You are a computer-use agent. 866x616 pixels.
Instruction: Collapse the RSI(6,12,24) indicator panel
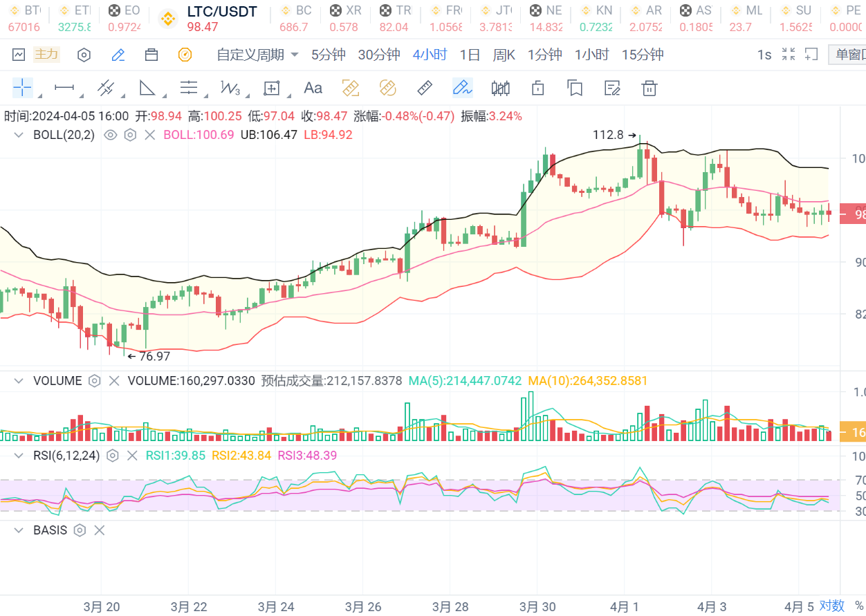[20, 456]
